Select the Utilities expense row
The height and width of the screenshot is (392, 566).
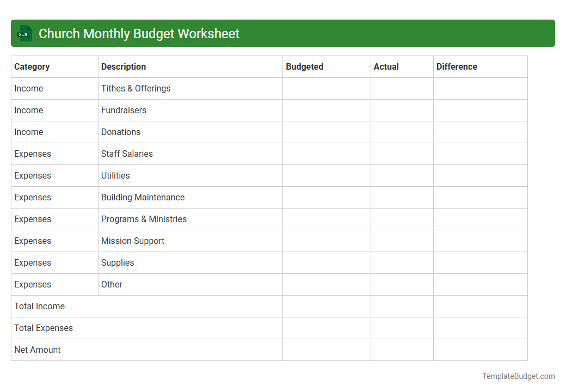click(115, 175)
